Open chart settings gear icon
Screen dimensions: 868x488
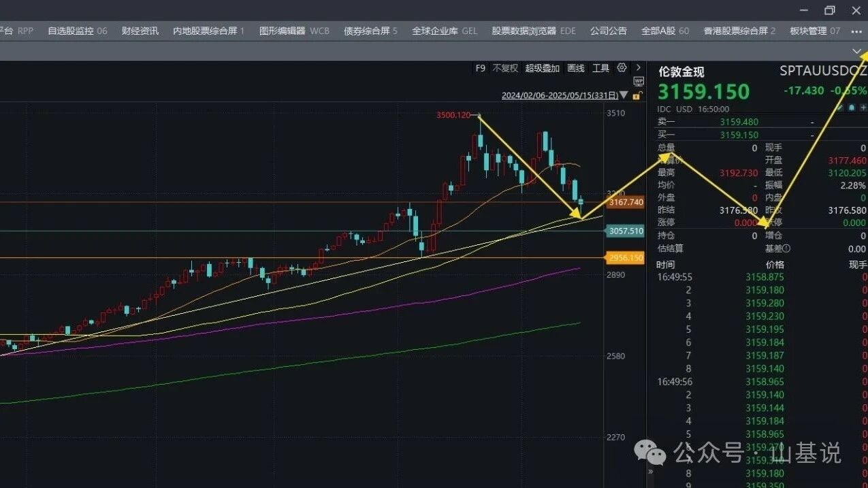coord(622,67)
